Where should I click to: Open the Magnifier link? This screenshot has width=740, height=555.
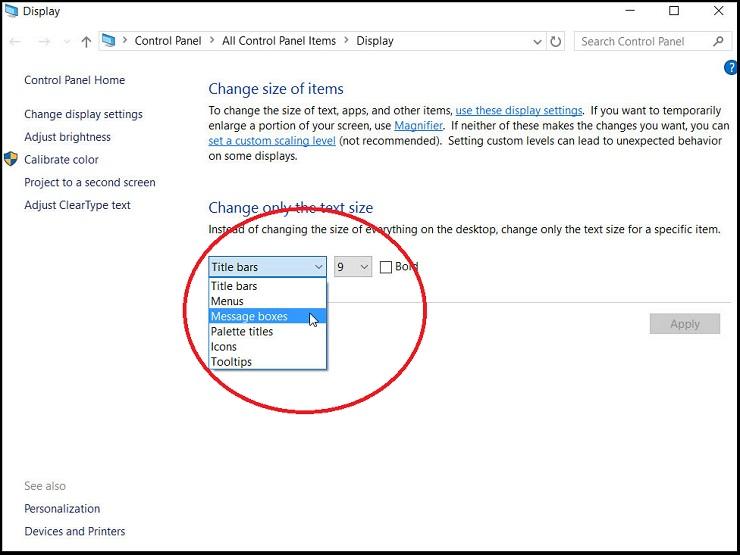point(418,126)
